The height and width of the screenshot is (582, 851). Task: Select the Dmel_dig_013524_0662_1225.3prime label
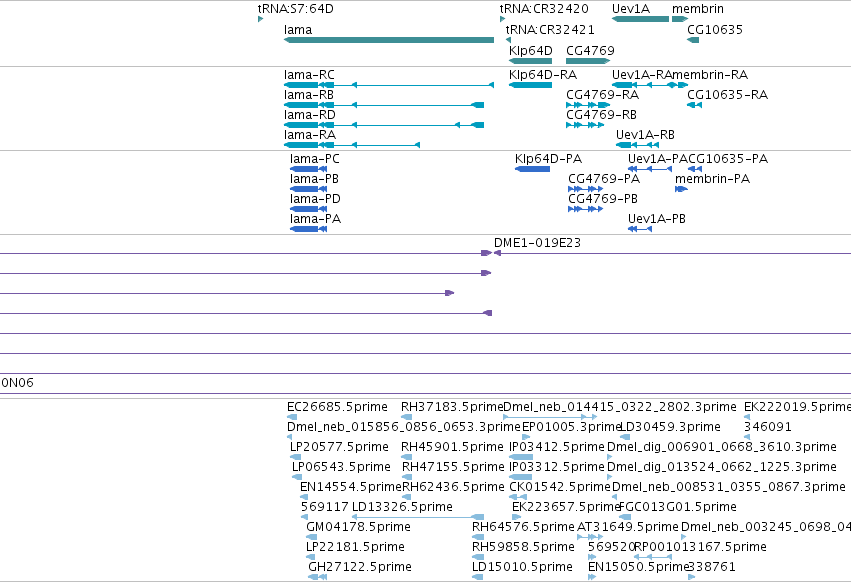722,467
